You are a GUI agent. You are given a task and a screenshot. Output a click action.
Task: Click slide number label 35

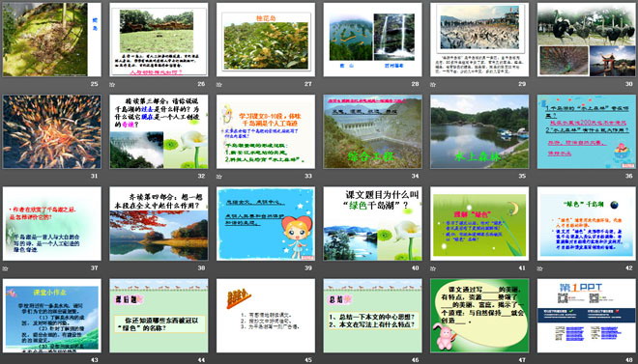pos(522,177)
